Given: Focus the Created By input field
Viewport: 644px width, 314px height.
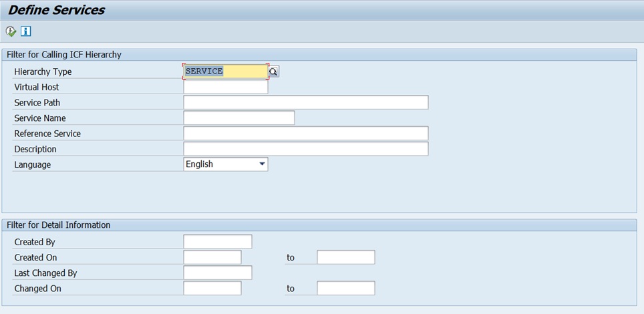Looking at the screenshot, I should [x=217, y=242].
